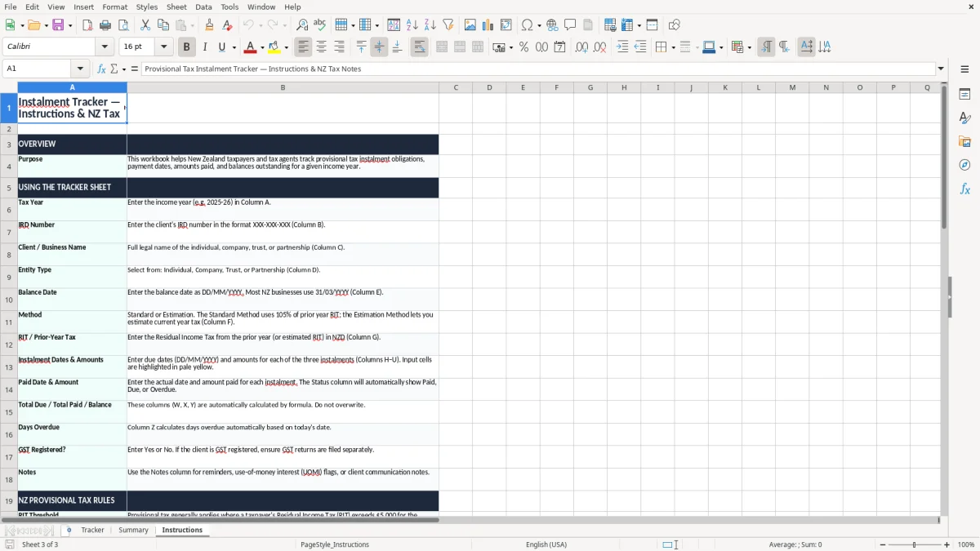Click the Save document icon

point(59,25)
